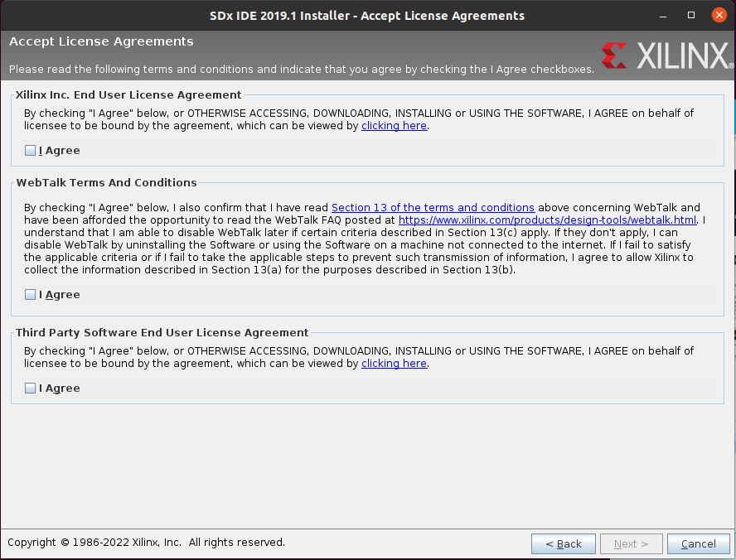This screenshot has height=560, width=736.
Task: Enable I Agree for Third Party Software license
Action: (31, 389)
